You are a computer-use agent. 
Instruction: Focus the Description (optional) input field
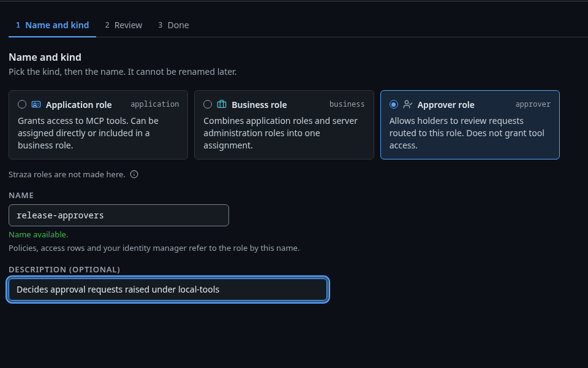[x=168, y=289]
